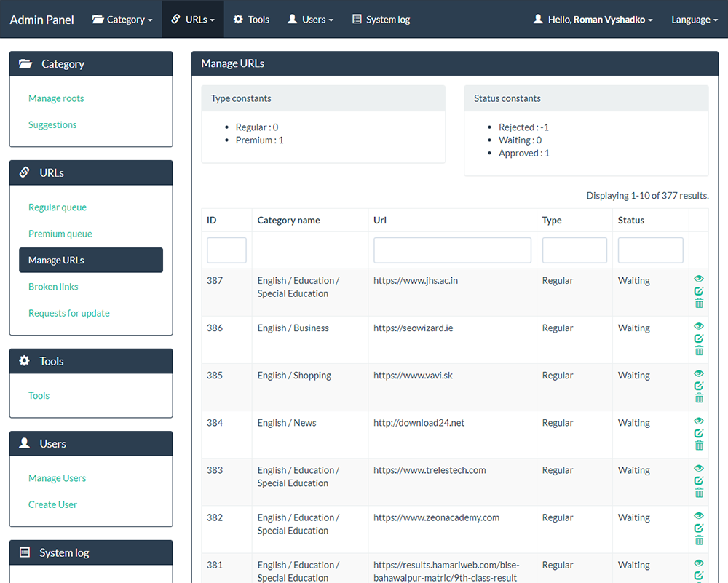The image size is (728, 583).
Task: Select System log from the top navigation
Action: tap(381, 19)
